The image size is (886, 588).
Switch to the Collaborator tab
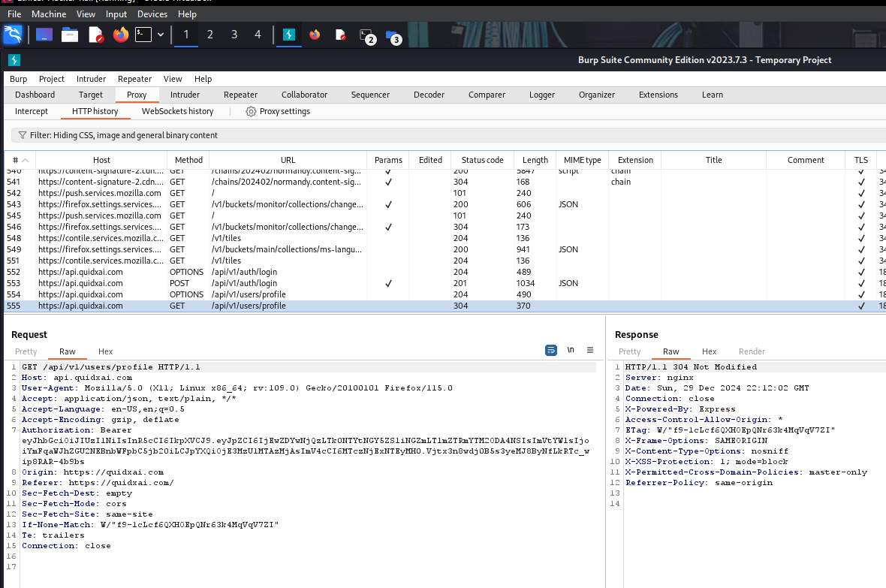pos(304,95)
